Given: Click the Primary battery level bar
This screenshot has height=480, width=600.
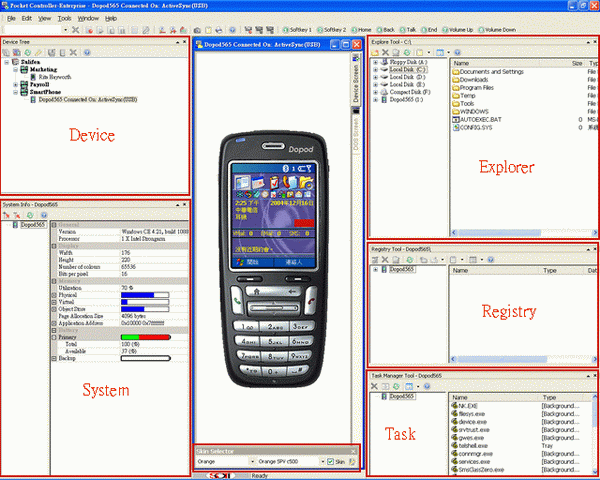Looking at the screenshot, I should pos(146,337).
